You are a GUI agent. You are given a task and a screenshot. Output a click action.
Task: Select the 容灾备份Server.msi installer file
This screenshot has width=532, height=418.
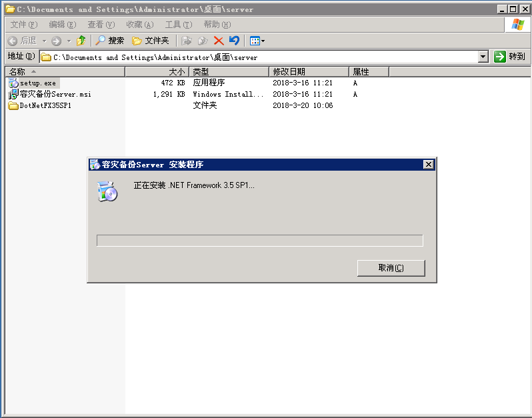[55, 95]
